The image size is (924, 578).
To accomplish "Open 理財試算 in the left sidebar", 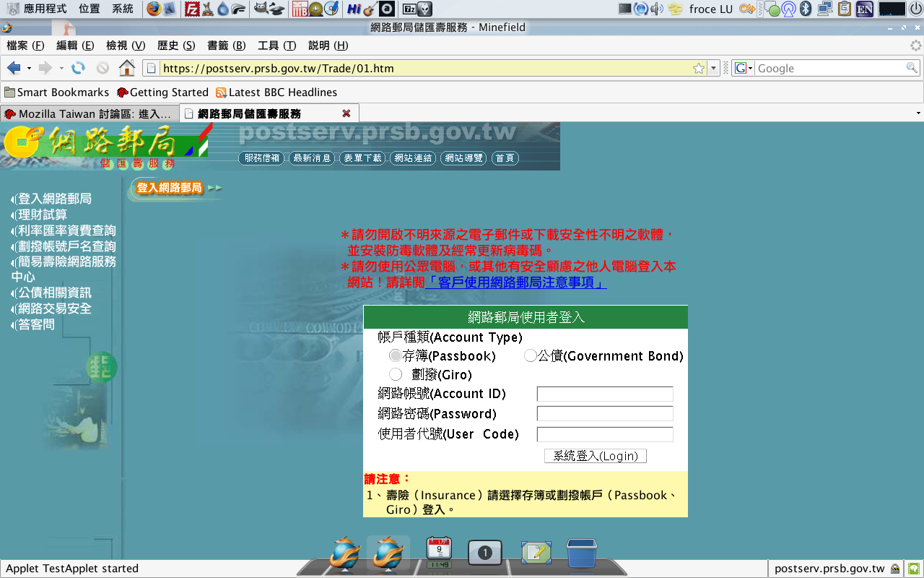I will (x=43, y=215).
